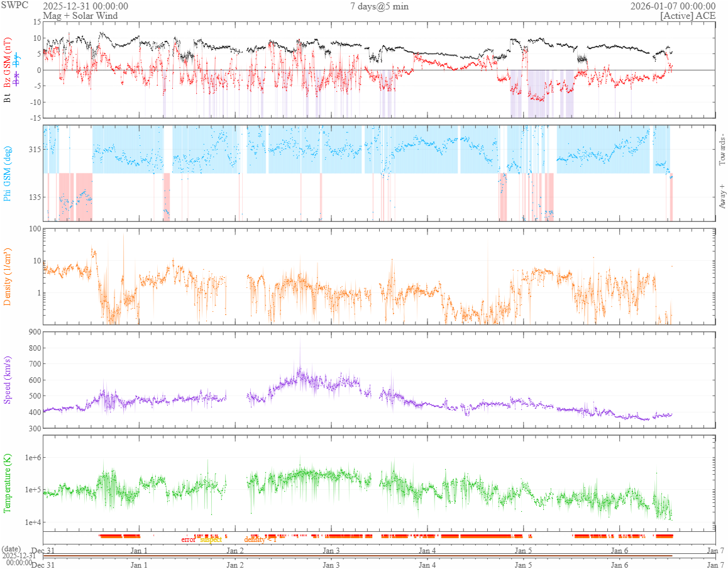Click the Phi GSM (deg) axis label

(x=7, y=174)
